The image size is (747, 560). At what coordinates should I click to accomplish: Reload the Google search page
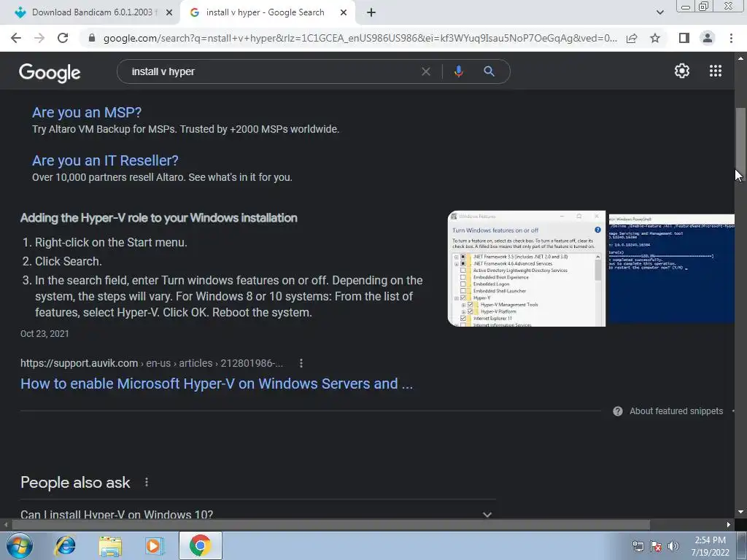pos(63,38)
